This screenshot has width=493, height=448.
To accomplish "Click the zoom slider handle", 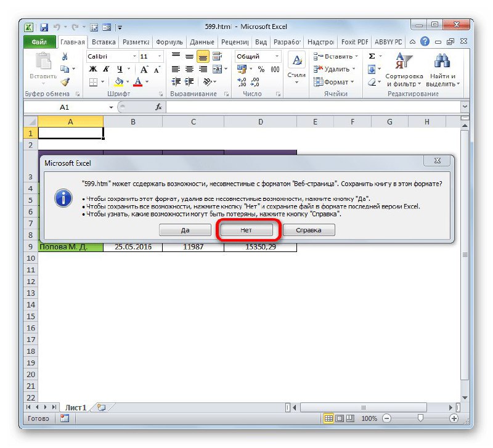I will point(420,418).
